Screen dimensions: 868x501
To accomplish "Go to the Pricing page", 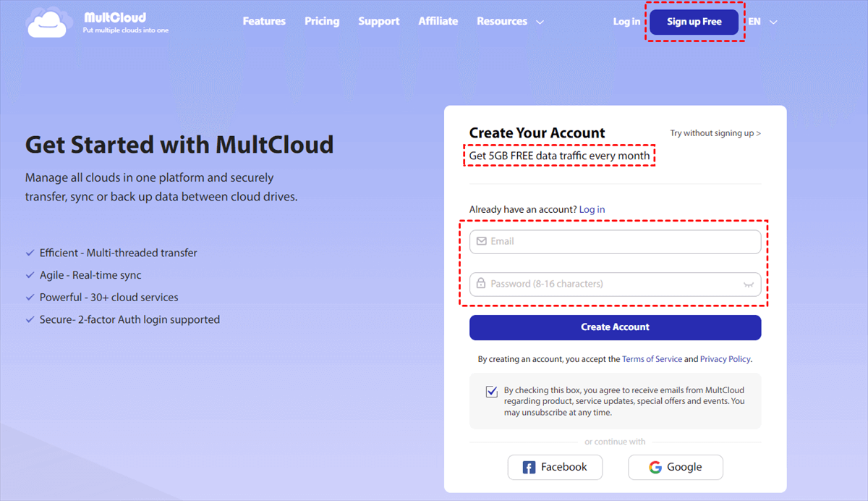I will point(322,21).
